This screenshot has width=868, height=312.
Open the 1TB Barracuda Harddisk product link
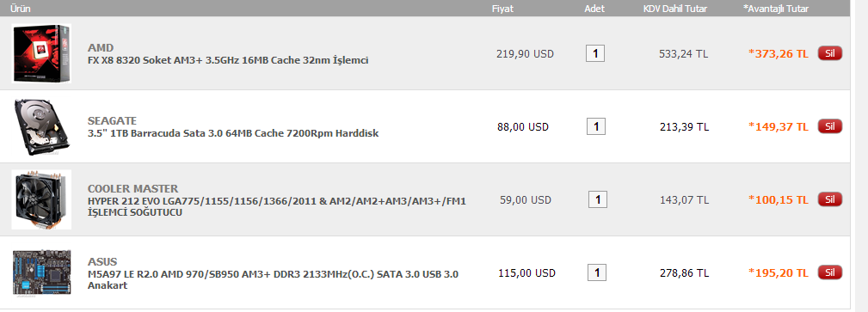tap(233, 133)
